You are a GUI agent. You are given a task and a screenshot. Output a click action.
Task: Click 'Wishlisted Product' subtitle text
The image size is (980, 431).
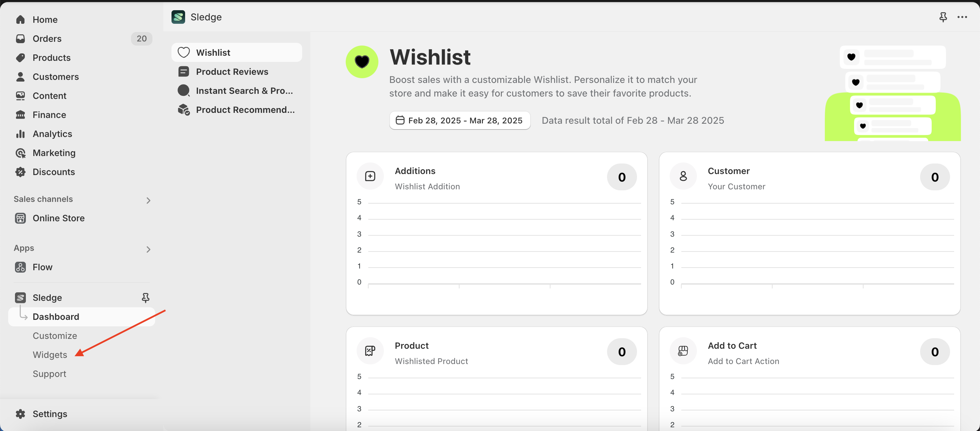click(x=431, y=361)
